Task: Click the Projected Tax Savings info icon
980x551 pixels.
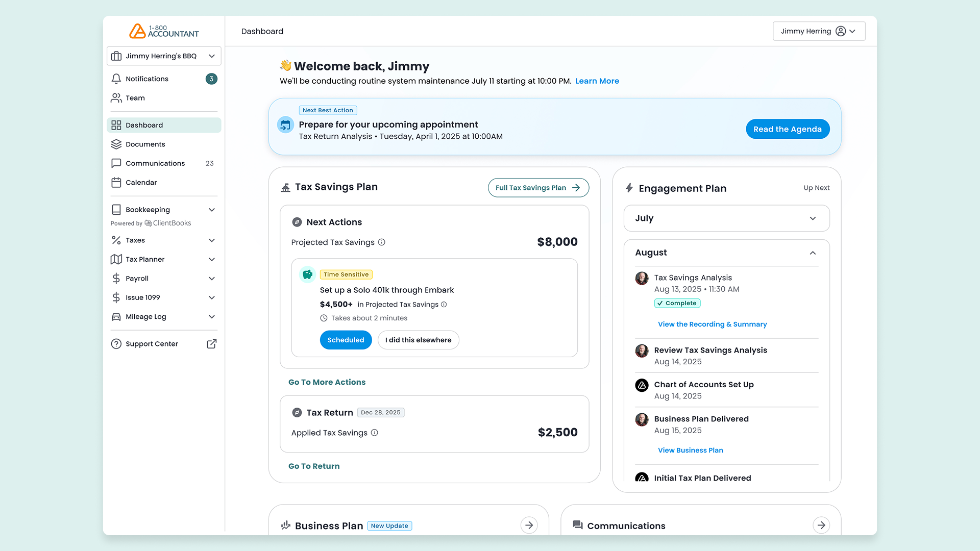Action: coord(382,242)
